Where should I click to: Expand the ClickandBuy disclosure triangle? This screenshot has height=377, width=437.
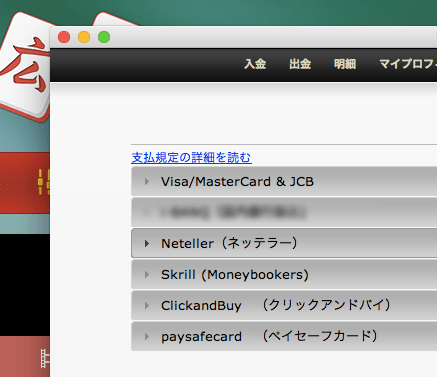pos(147,306)
